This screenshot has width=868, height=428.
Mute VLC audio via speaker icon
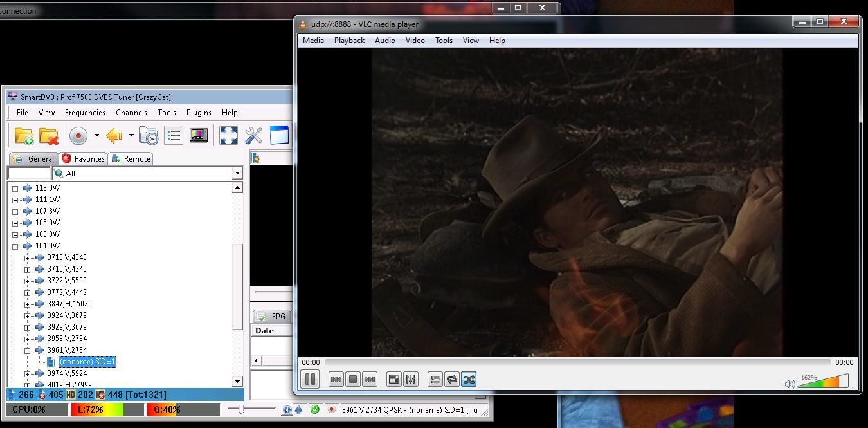coord(790,384)
